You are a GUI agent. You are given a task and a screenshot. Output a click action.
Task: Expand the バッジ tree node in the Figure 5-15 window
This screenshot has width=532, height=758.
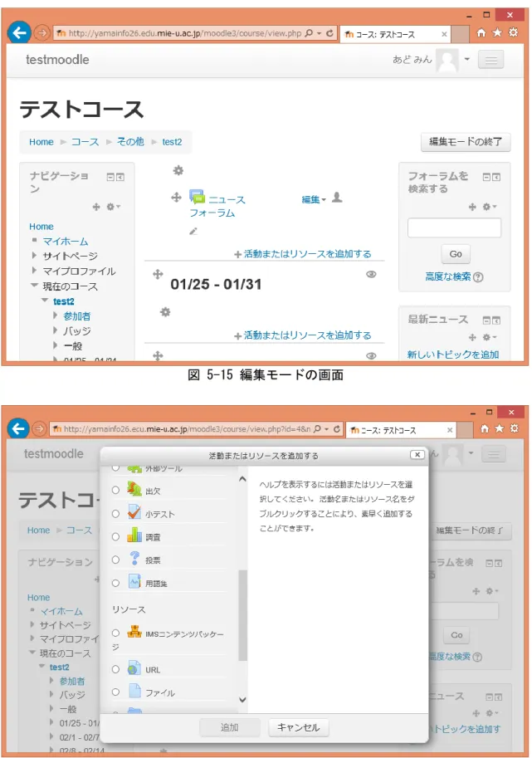(56, 330)
